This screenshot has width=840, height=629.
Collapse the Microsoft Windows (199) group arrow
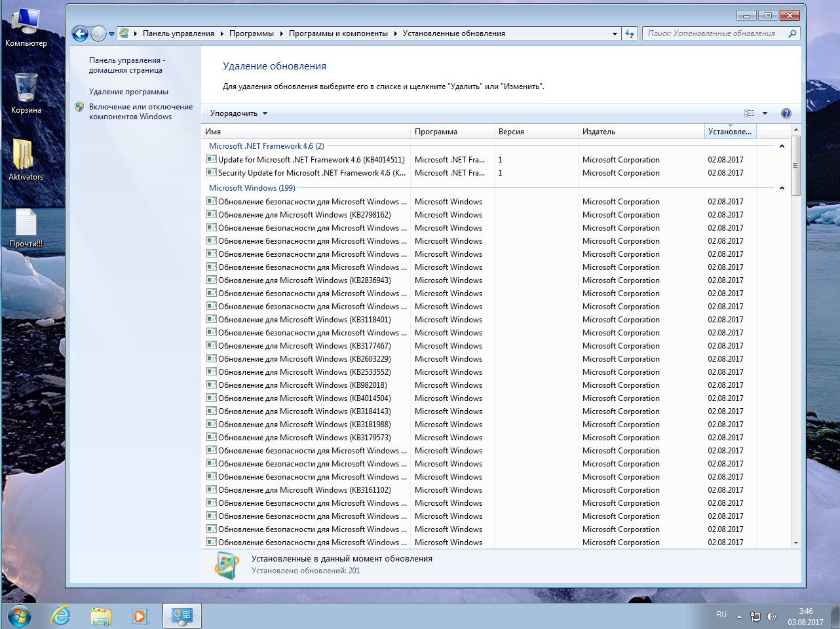pos(782,188)
